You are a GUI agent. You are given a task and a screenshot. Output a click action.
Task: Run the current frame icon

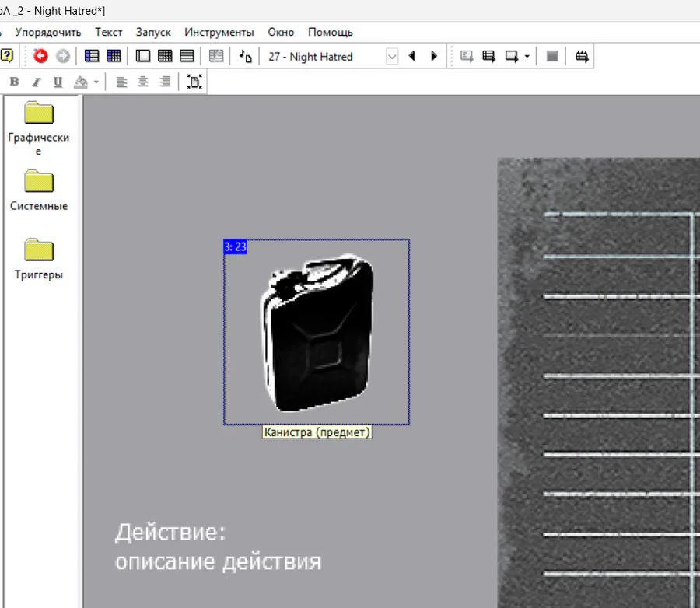pyautogui.click(x=512, y=56)
